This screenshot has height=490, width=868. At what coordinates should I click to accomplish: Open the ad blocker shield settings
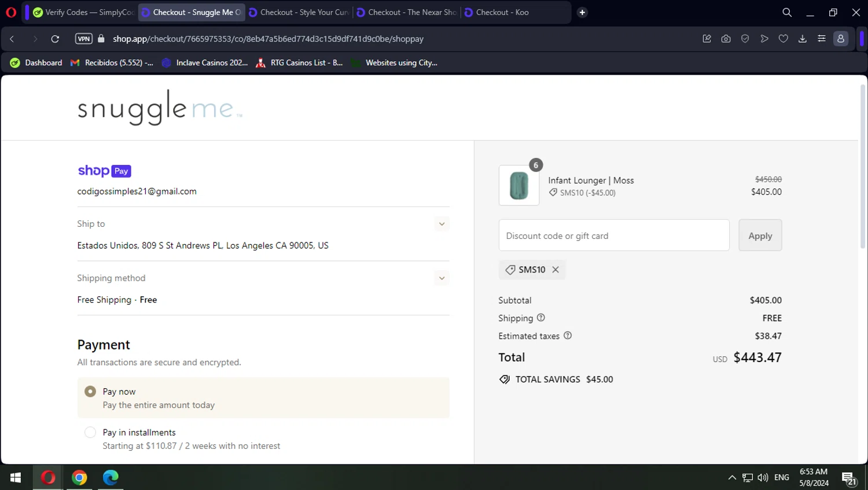pos(745,39)
